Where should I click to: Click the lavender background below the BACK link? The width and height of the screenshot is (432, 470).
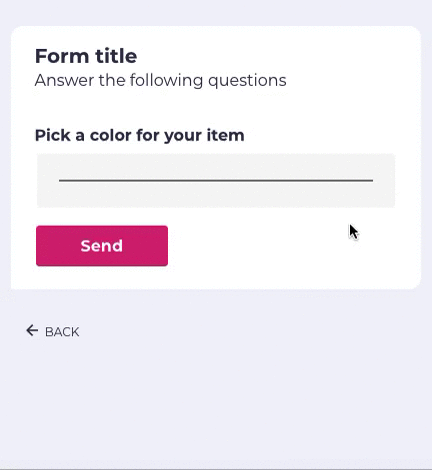point(216,400)
